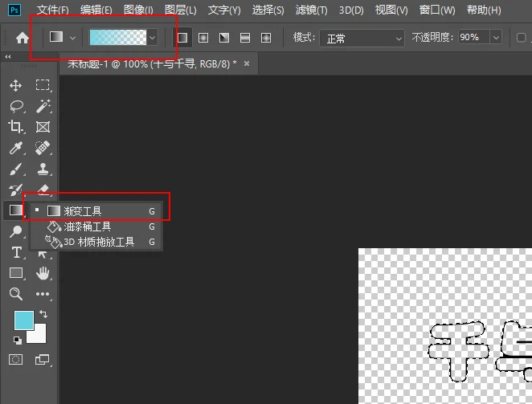The width and height of the screenshot is (532, 404).
Task: Choose Radial Gradient style
Action: click(x=203, y=38)
